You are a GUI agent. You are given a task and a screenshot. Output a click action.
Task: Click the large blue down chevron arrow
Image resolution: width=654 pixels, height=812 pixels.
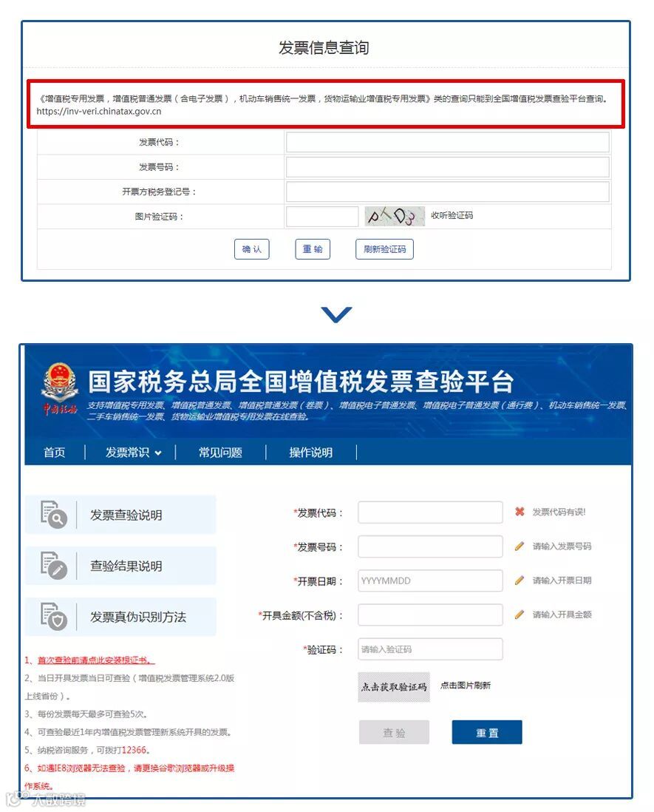(336, 314)
